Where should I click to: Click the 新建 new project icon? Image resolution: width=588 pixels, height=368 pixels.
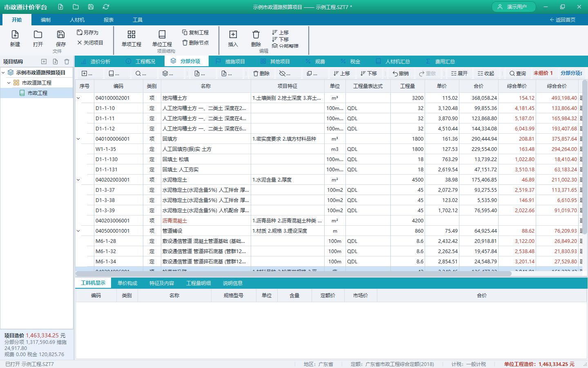coord(15,35)
